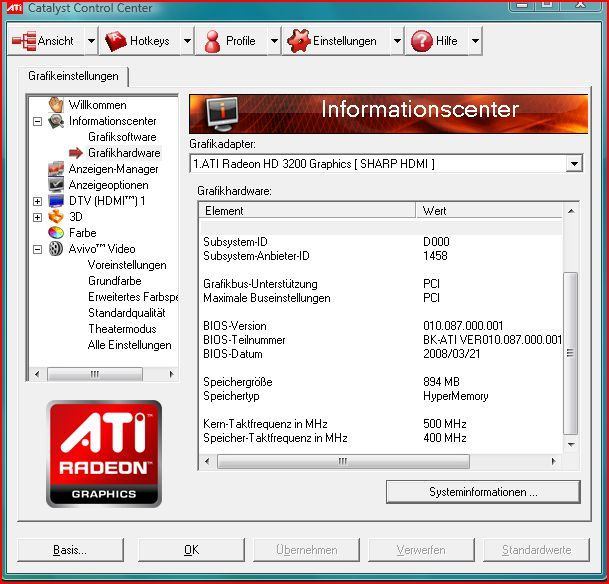Click the Standardwerte button
Screen dimensions: 609x584
536,550
